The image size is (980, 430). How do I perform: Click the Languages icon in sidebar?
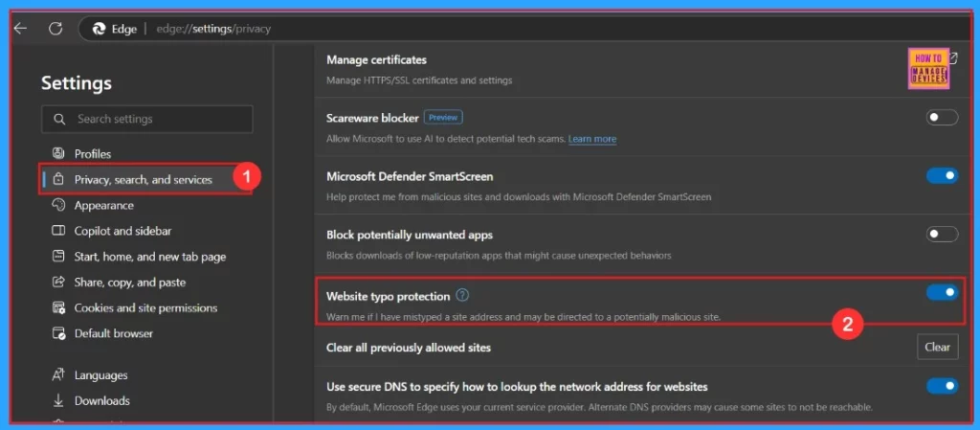pos(58,375)
